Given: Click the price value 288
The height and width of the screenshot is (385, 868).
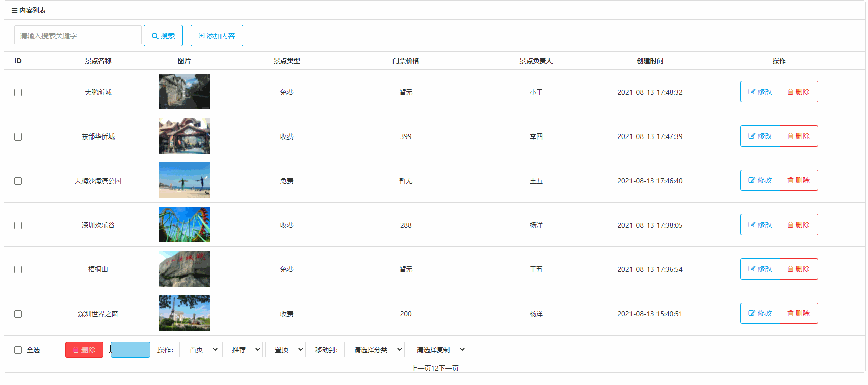Looking at the screenshot, I should [x=406, y=225].
